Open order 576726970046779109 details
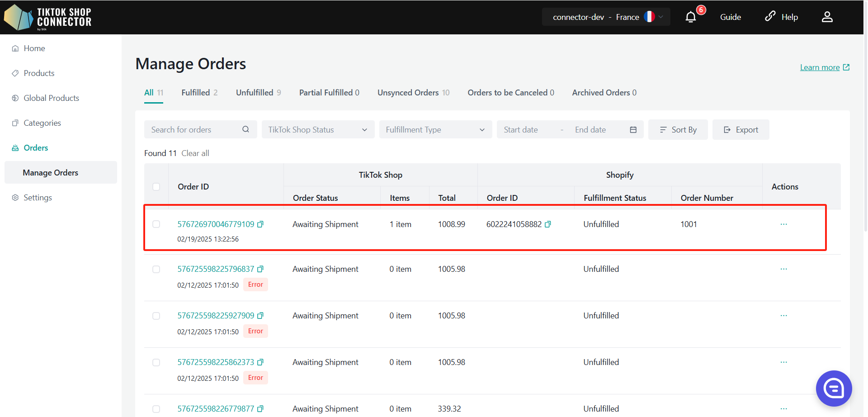Image resolution: width=868 pixels, height=417 pixels. (216, 224)
